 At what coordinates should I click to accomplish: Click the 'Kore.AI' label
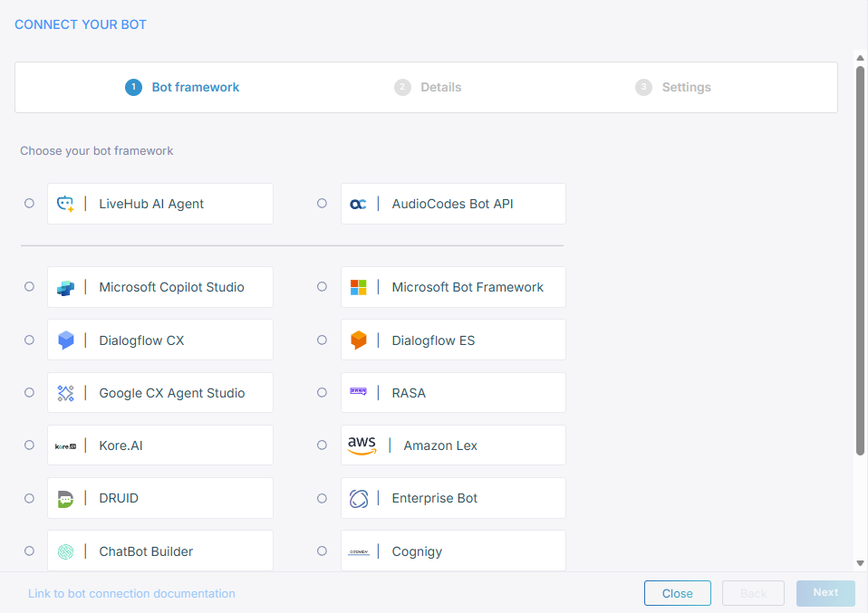tap(121, 445)
